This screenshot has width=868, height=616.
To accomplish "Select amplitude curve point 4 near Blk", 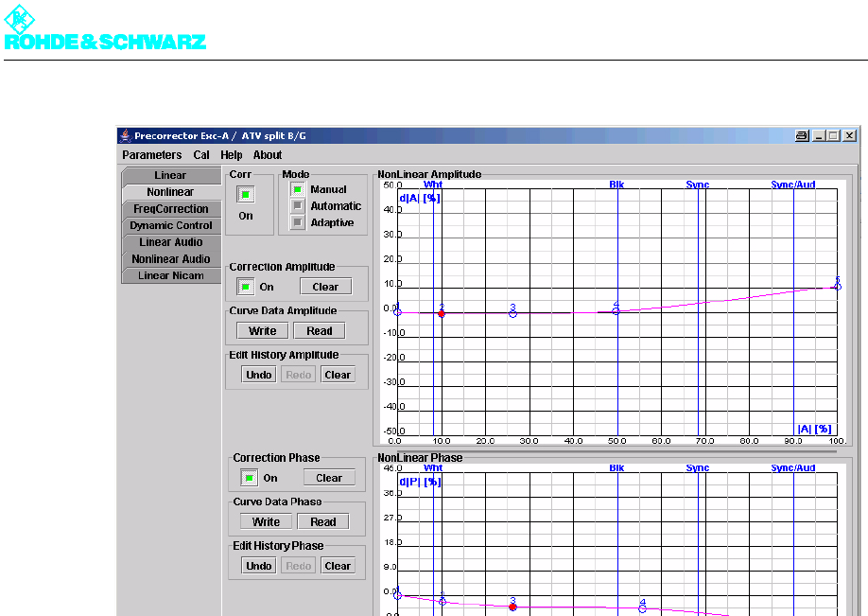I will coord(616,310).
